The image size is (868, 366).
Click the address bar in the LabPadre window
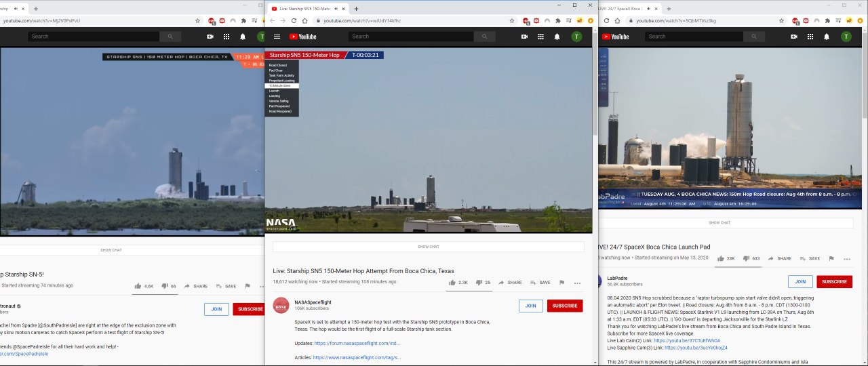(707, 21)
